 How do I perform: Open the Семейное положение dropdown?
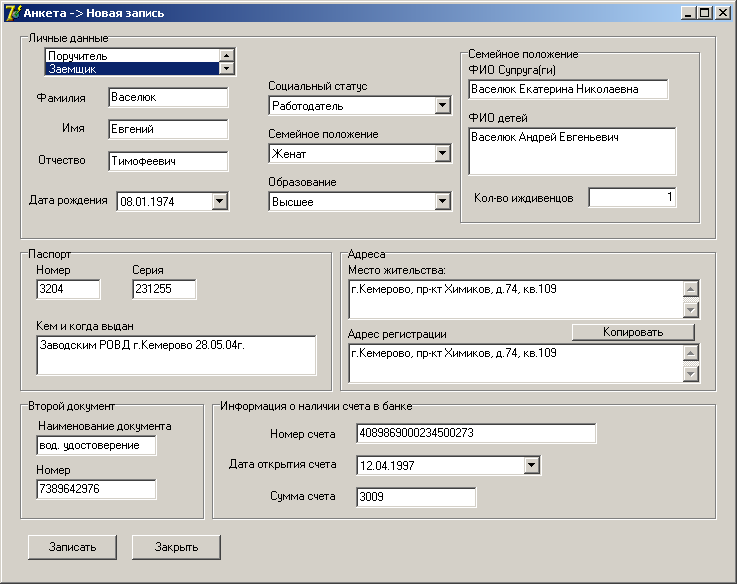tap(442, 153)
